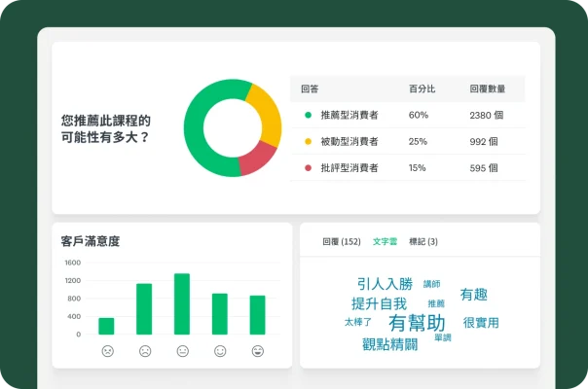Switch to the 文字雲 tab
The image size is (588, 389).
click(385, 242)
